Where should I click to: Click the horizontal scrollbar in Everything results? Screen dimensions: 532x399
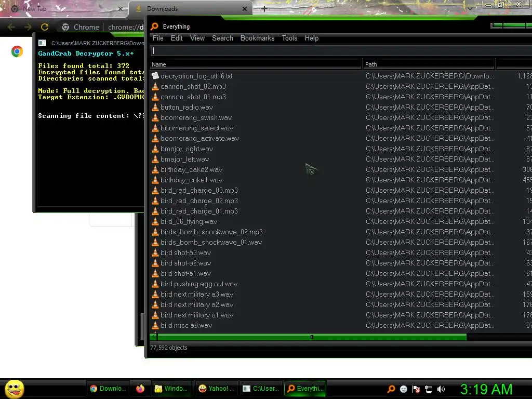coord(312,337)
